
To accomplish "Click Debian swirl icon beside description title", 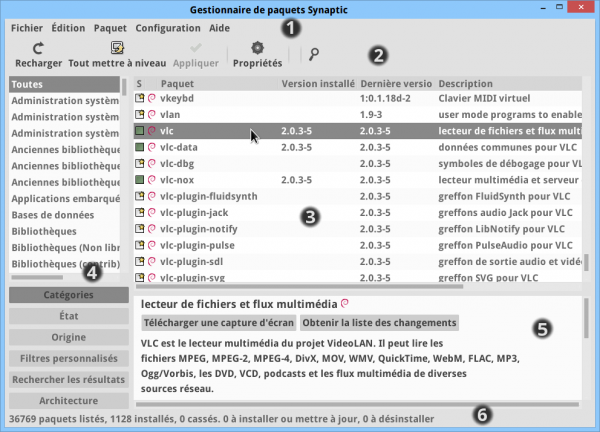I will coord(345,303).
